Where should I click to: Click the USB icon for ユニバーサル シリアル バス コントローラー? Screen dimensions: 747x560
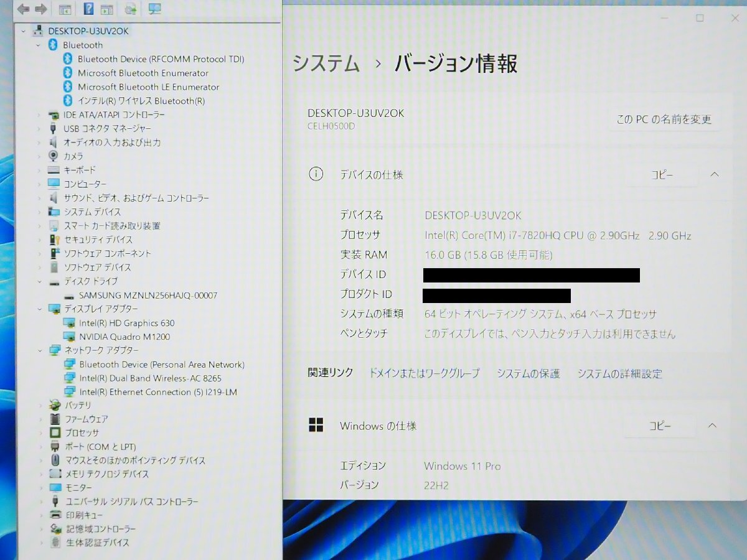point(55,502)
